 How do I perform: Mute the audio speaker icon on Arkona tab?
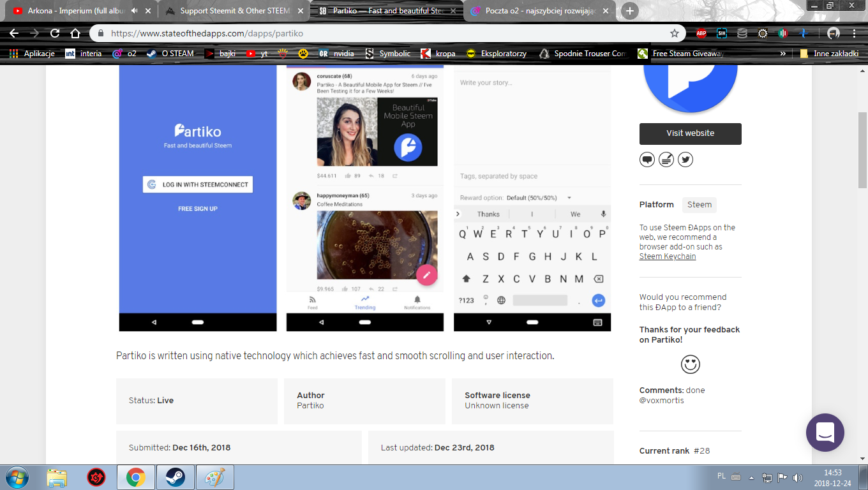pos(135,11)
